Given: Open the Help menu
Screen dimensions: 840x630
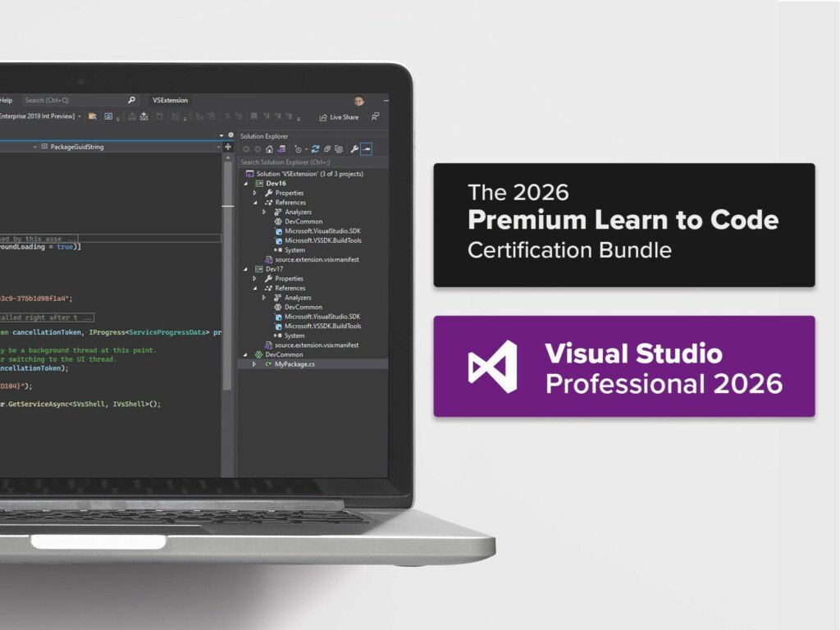Looking at the screenshot, I should tap(7, 100).
